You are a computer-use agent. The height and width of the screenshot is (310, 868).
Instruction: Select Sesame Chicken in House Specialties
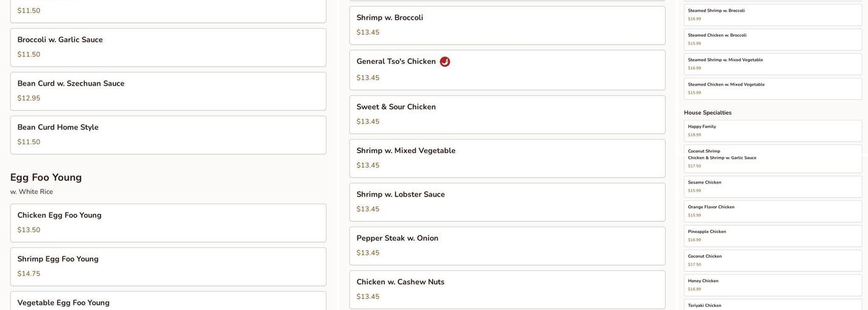[x=773, y=187]
